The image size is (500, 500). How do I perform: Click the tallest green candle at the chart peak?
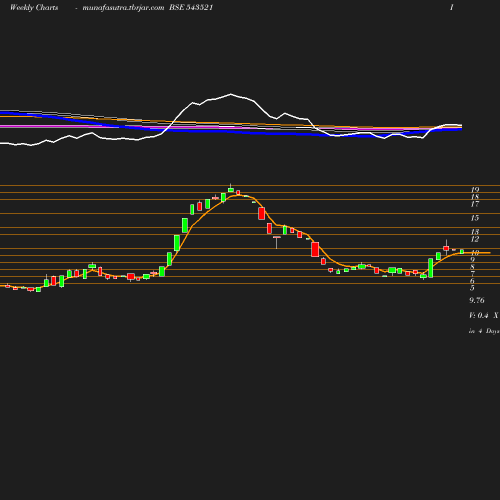click(x=231, y=189)
